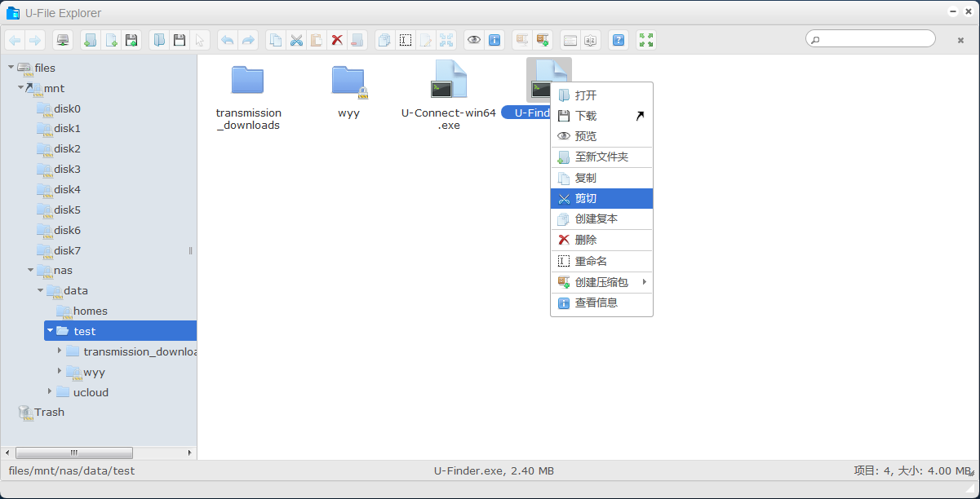Click the scissors Cut icon in toolbar

(x=296, y=40)
